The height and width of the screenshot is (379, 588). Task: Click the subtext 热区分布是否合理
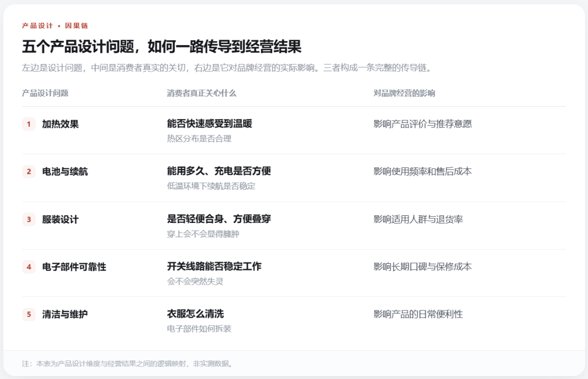(199, 139)
